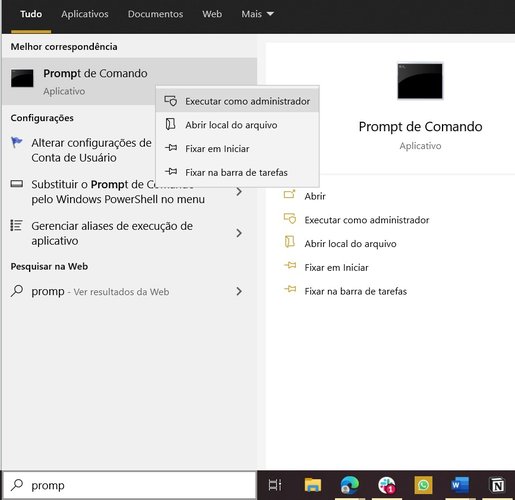Click the magnifier icon in the search box

coord(17,485)
